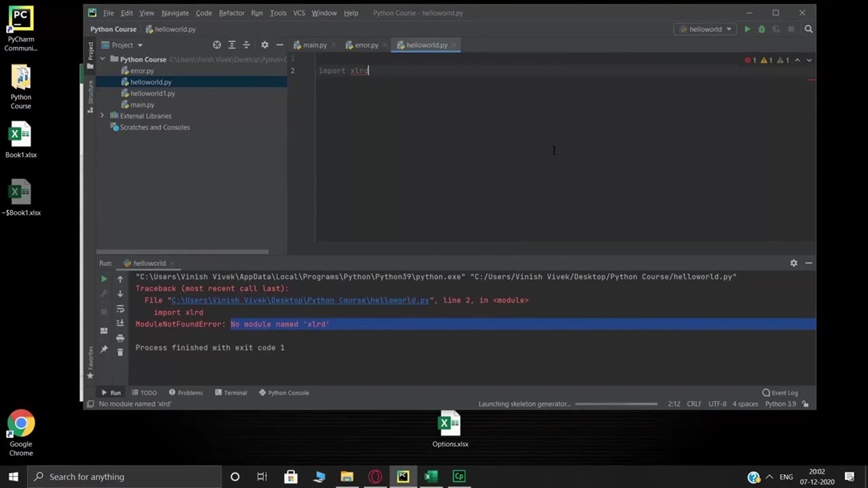Click the taskbar search box
Viewport: 868px width, 488px height.
point(124,476)
